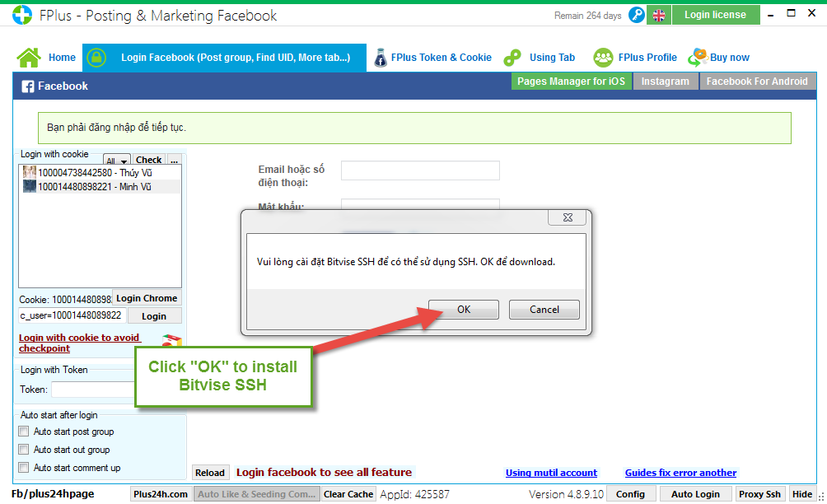Open Using mutil account link

(x=551, y=473)
